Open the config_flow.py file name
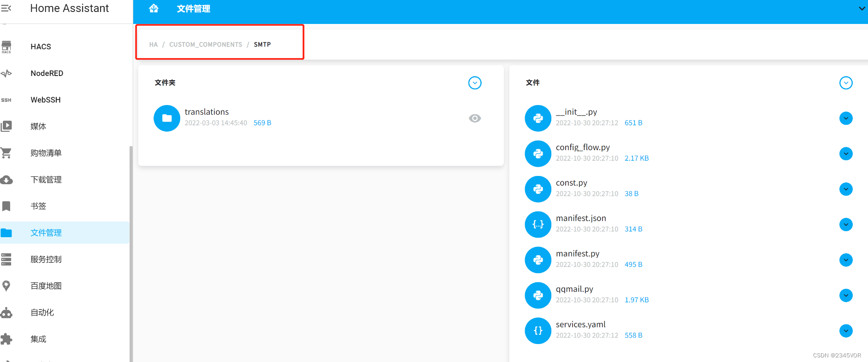Image resolution: width=868 pixels, height=362 pixels. (x=583, y=147)
